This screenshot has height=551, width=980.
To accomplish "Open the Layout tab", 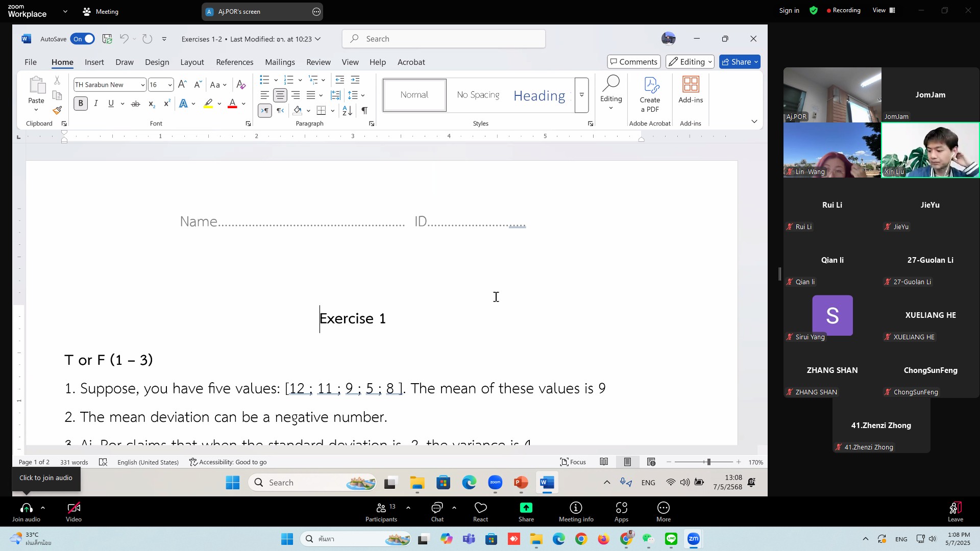I will pos(192,62).
